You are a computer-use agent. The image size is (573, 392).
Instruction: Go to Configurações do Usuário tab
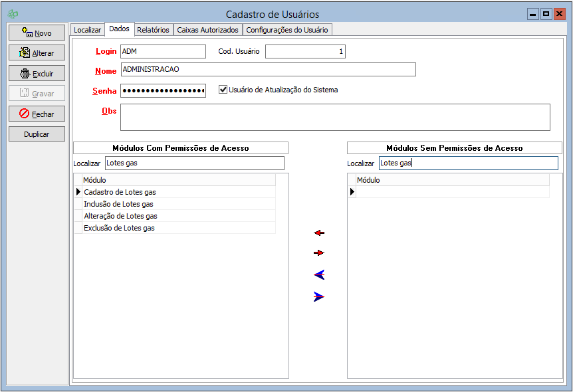pos(287,30)
